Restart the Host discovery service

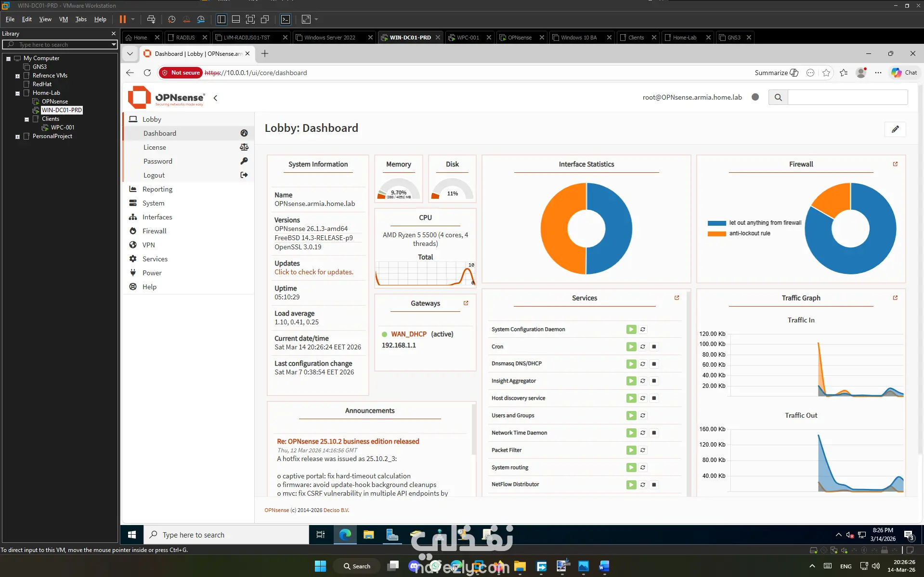tap(642, 398)
